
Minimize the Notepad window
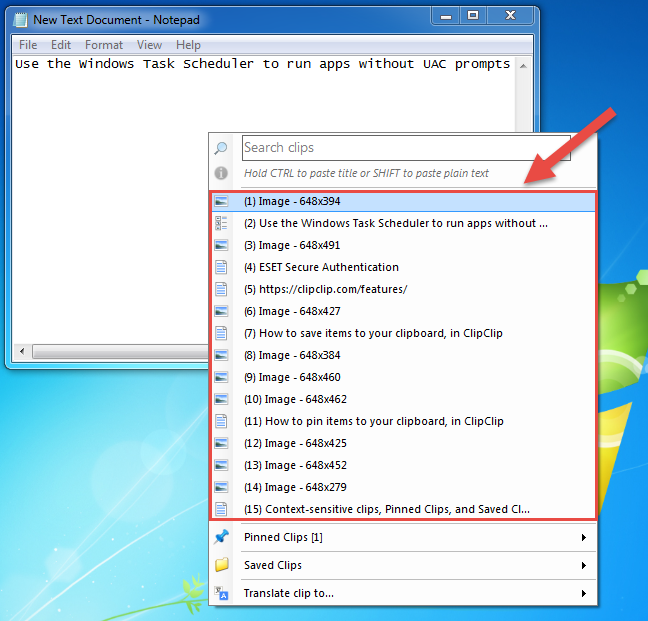point(446,16)
